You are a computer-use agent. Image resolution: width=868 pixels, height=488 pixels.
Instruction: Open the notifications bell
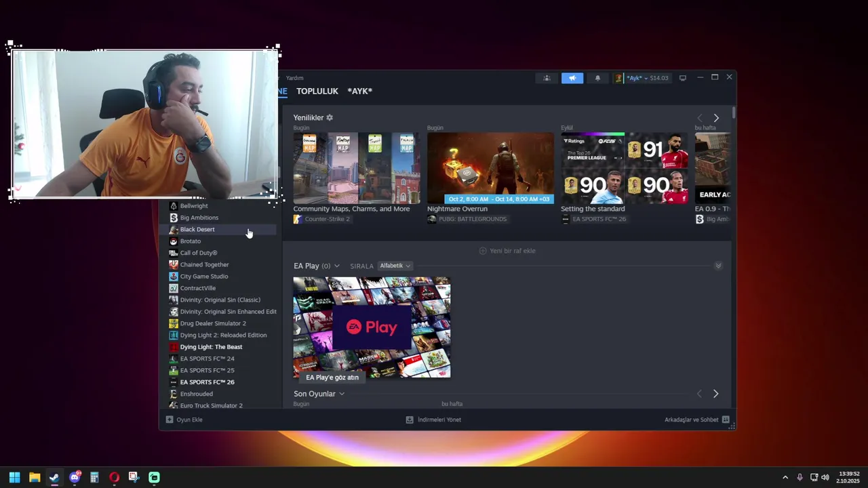[597, 78]
